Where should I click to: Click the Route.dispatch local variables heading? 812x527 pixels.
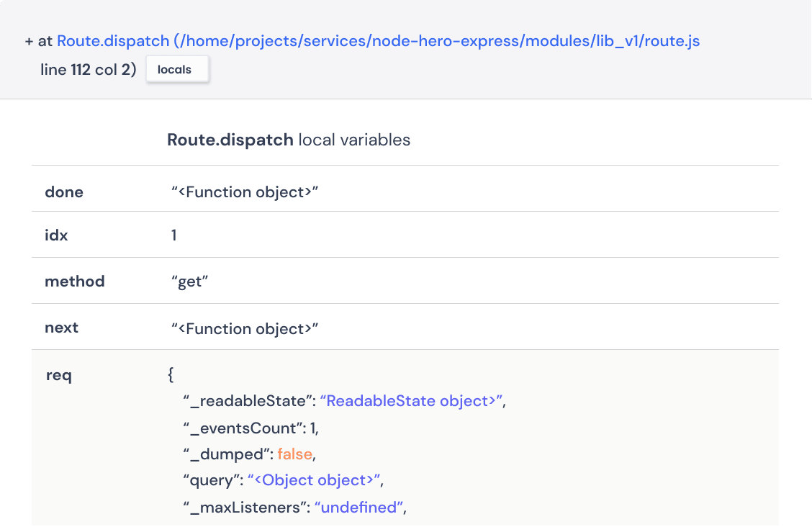click(288, 140)
